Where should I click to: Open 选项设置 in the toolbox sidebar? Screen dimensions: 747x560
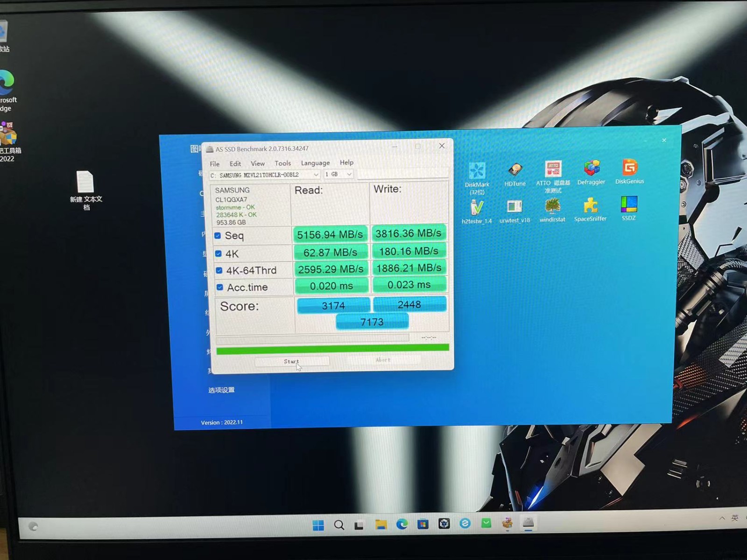(x=221, y=390)
